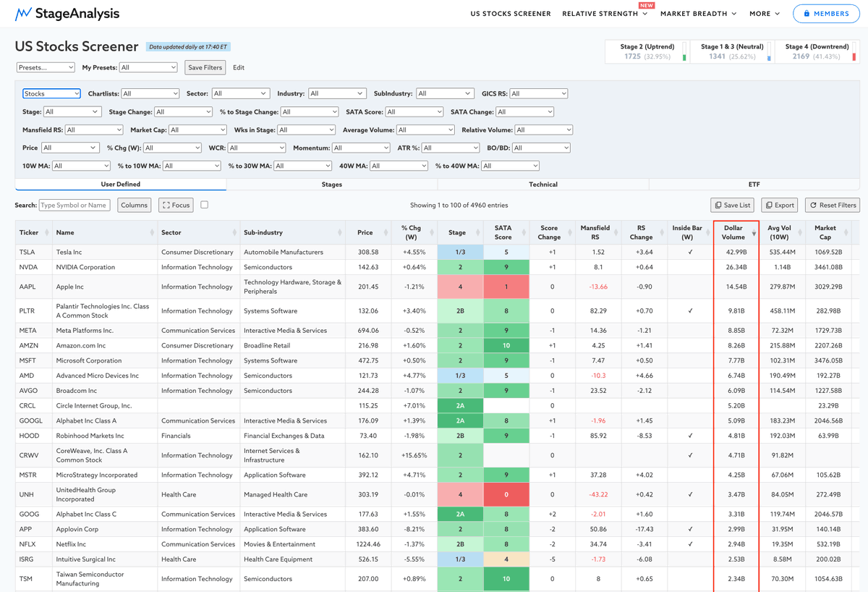This screenshot has height=592, width=868.
Task: Click the Save Filters button
Action: pos(205,67)
